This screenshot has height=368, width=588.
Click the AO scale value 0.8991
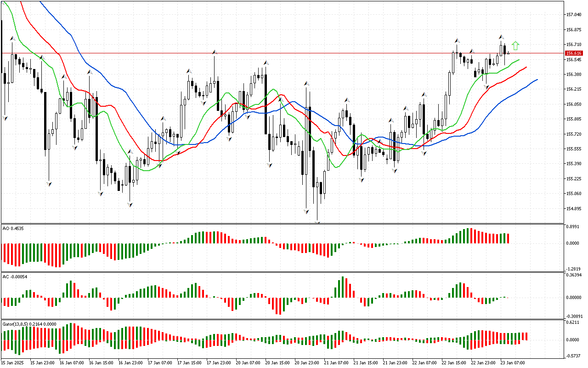point(574,227)
